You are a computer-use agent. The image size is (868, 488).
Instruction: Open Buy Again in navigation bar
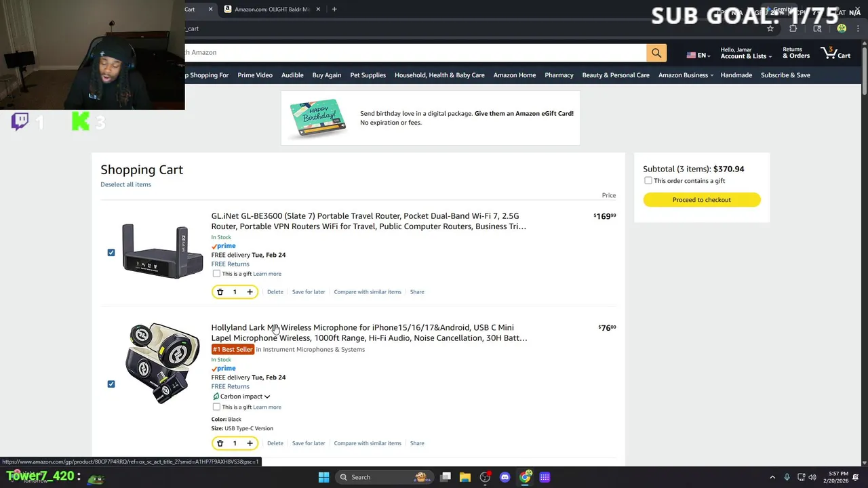coord(327,75)
